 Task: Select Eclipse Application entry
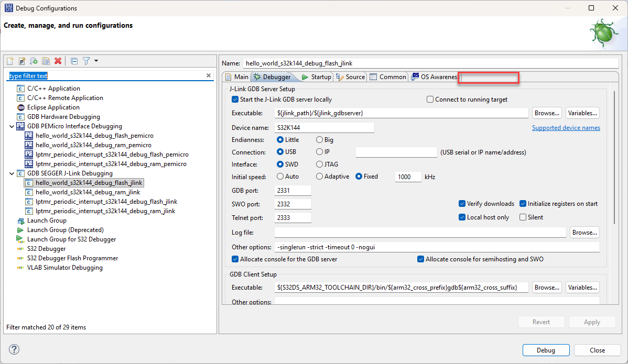coord(53,107)
